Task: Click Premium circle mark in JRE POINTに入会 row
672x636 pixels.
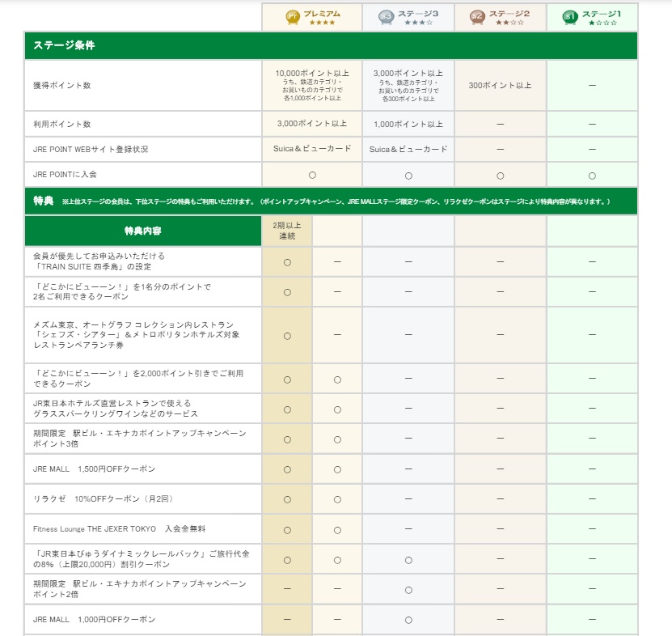Action: click(x=312, y=175)
